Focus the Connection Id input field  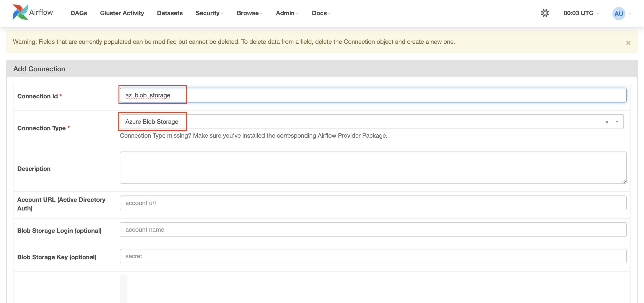[x=373, y=95]
